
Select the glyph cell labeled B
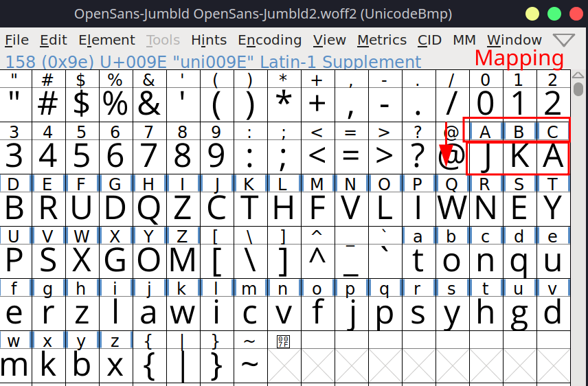pyautogui.click(x=520, y=148)
